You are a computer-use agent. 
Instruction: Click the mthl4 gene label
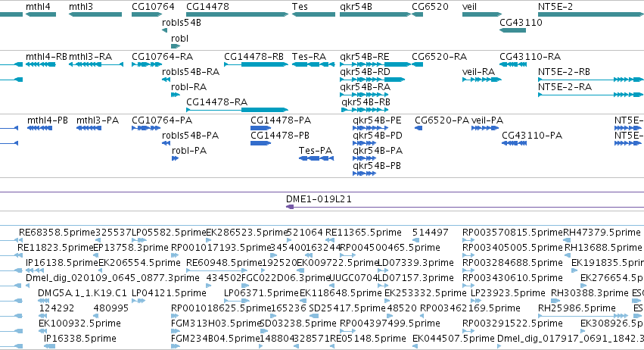38,7
